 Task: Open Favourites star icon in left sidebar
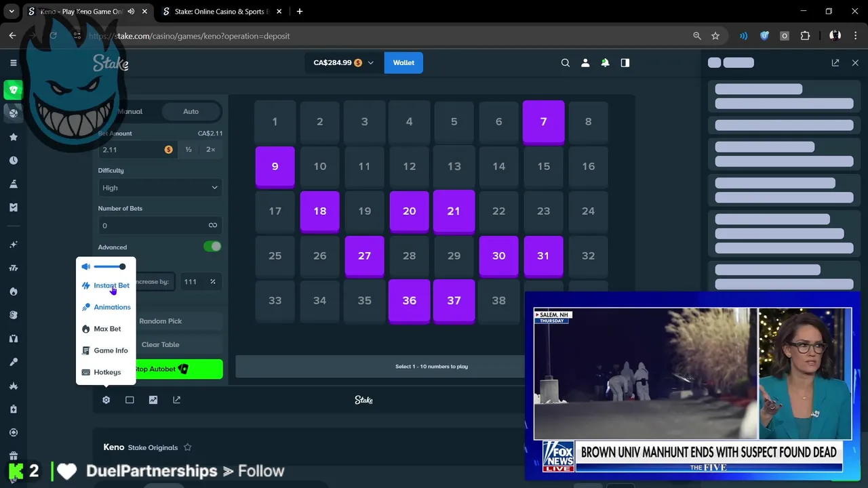click(x=13, y=137)
